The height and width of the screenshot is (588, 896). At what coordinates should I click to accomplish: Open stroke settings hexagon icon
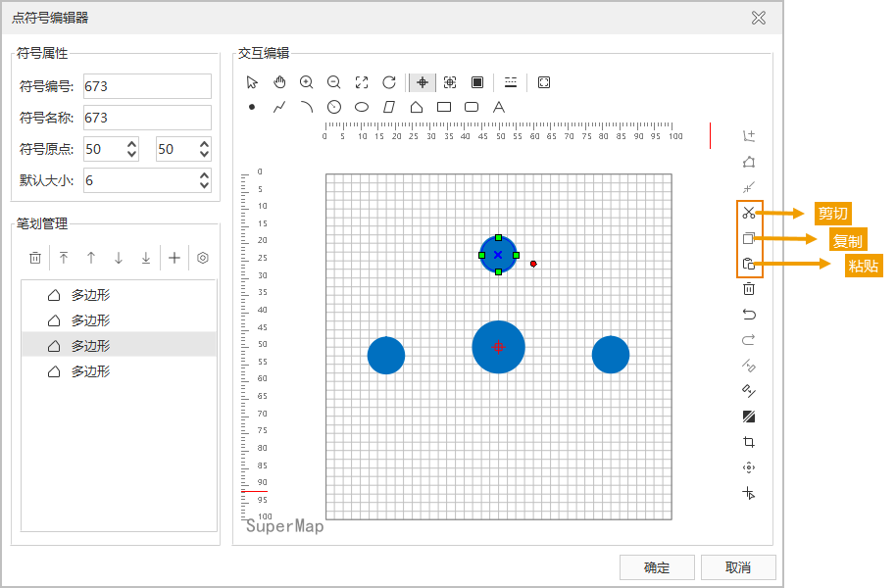[x=202, y=258]
